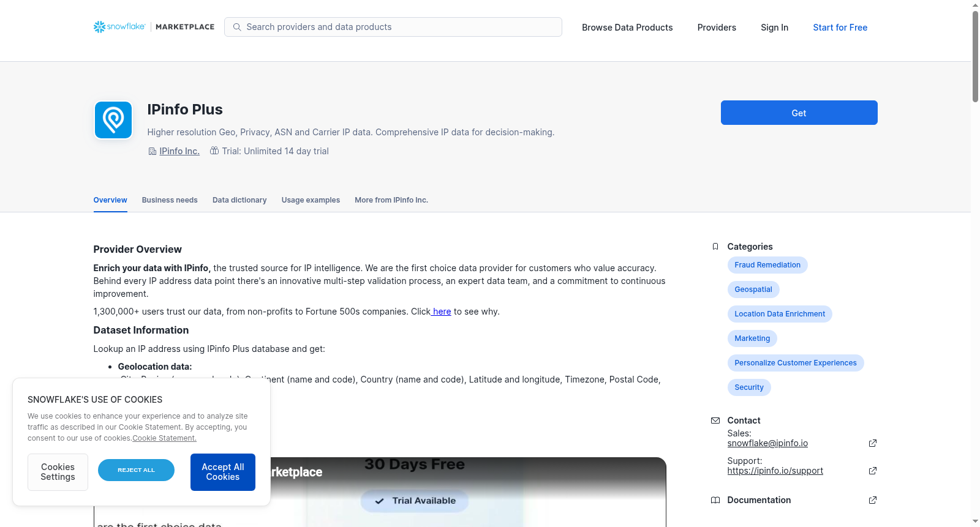Click Sign In

pyautogui.click(x=774, y=28)
